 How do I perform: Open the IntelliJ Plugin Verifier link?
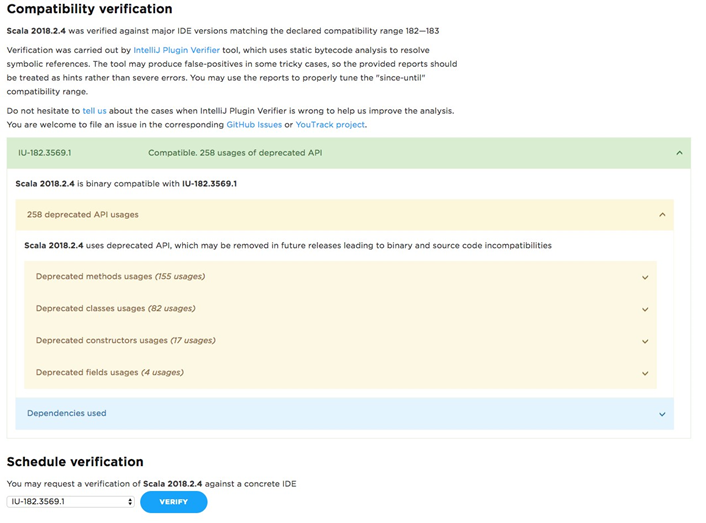tap(176, 50)
